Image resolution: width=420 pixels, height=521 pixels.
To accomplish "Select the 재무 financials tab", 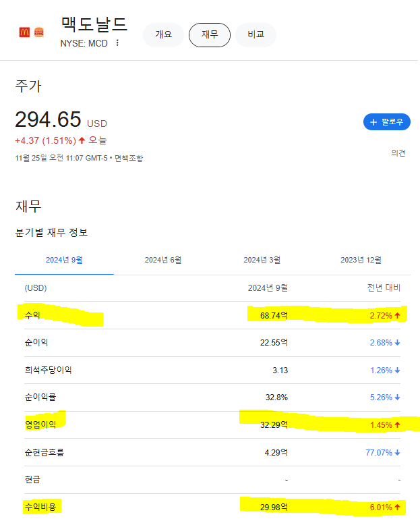I will coord(210,34).
